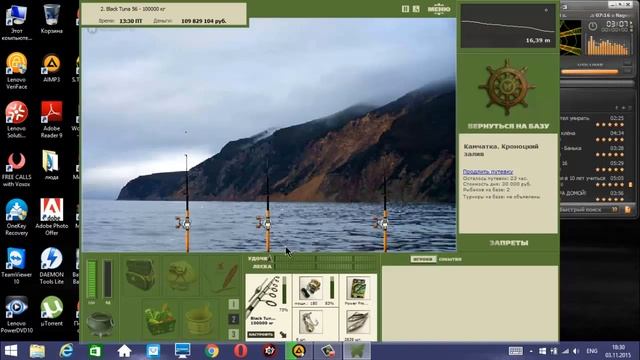
Task: Click the pause icon near Меню
Action: [405, 9]
